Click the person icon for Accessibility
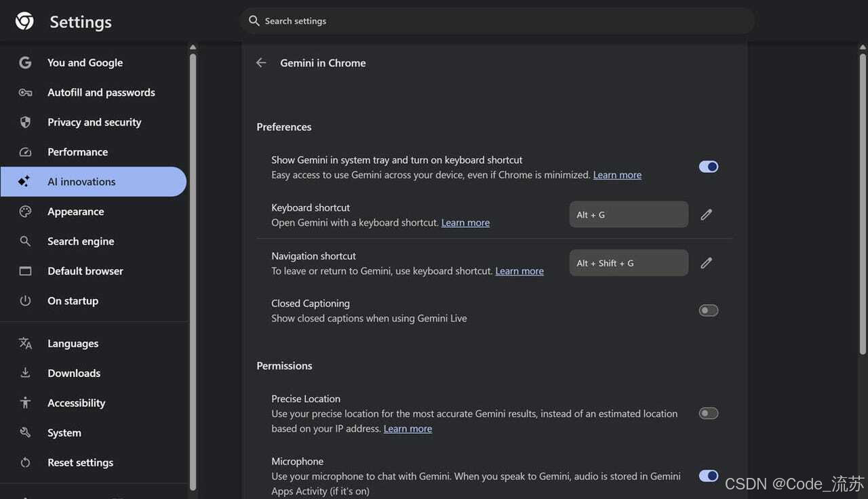Image resolution: width=868 pixels, height=499 pixels. [25, 403]
